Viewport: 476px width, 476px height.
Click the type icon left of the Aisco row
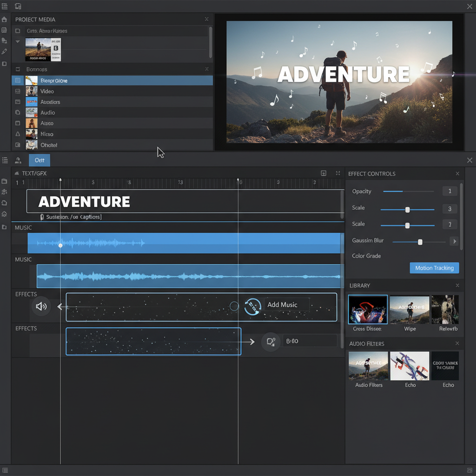[x=18, y=123]
